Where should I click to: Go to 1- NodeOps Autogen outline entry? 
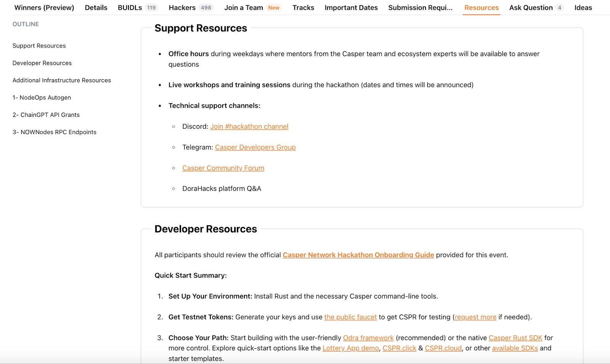pyautogui.click(x=42, y=97)
